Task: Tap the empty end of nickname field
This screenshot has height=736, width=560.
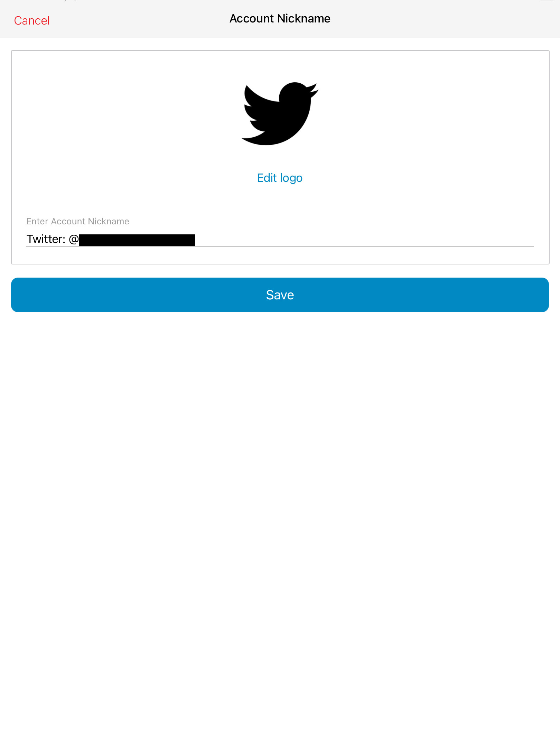Action: tap(364, 239)
